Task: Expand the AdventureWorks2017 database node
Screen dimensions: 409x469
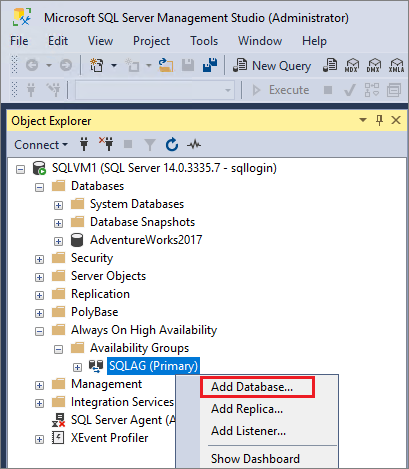Action: (58, 241)
